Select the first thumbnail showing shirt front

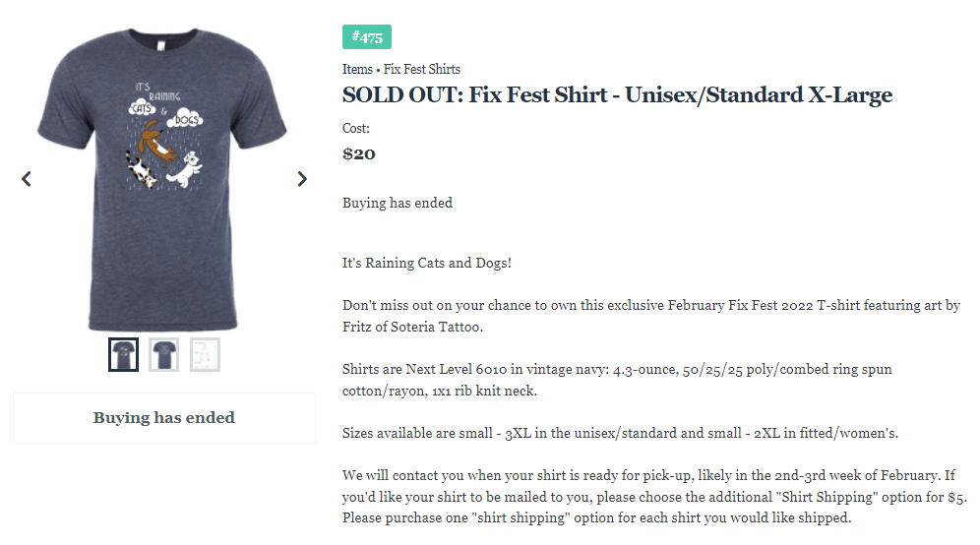pyautogui.click(x=123, y=354)
